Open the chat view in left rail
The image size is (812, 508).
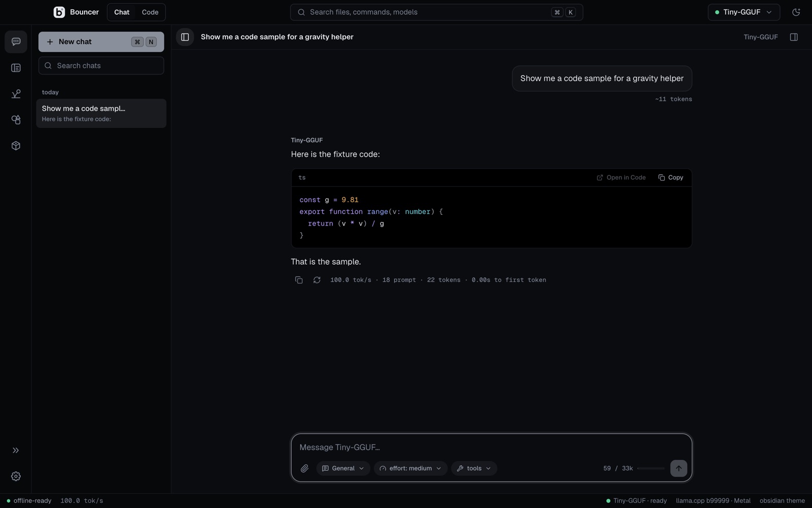coord(16,42)
